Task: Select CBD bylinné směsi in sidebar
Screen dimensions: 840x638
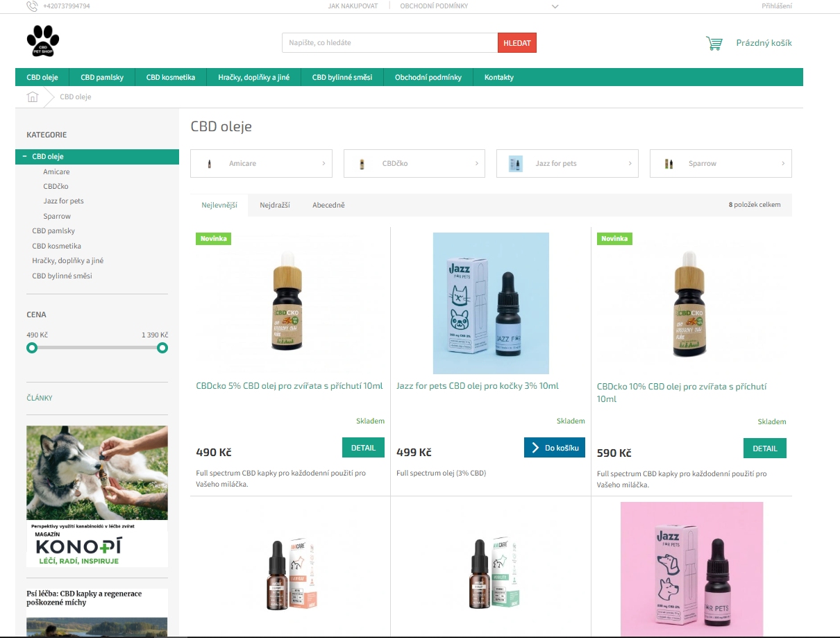Action: 62,276
